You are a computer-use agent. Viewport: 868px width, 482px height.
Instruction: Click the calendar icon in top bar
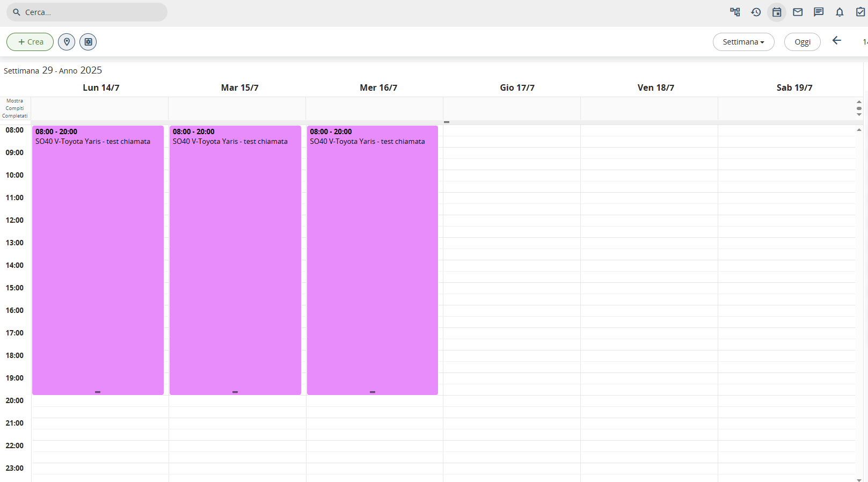tap(777, 12)
